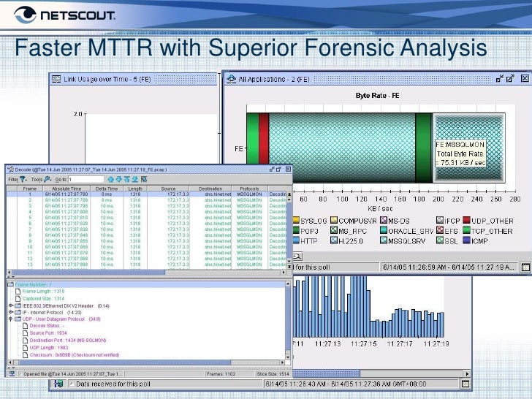Go to previous frame with up arrow icon

click(x=110, y=179)
